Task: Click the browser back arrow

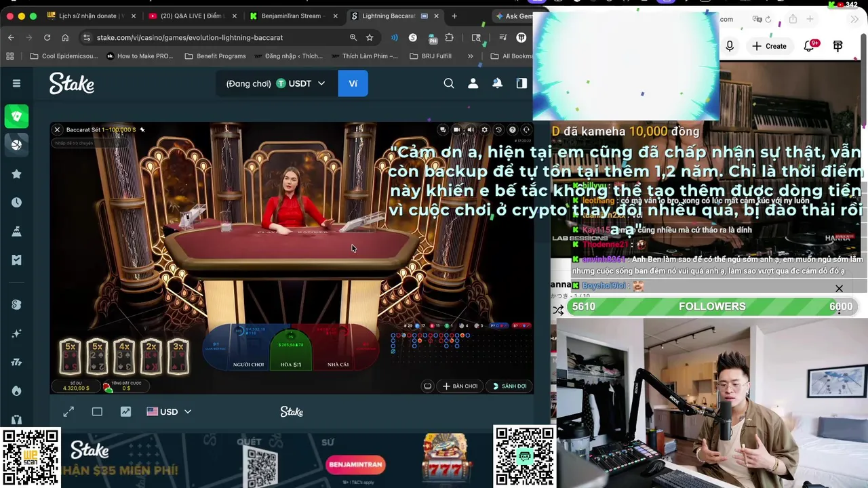Action: pyautogui.click(x=11, y=37)
